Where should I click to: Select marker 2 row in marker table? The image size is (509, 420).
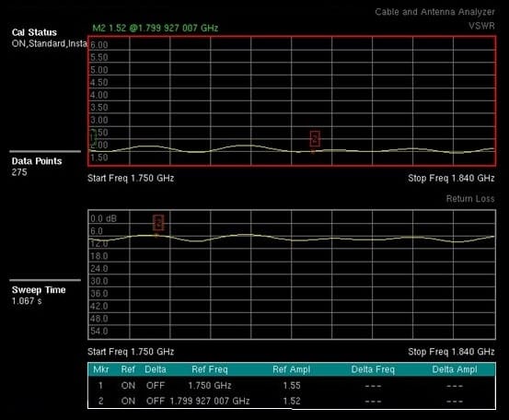(292, 401)
